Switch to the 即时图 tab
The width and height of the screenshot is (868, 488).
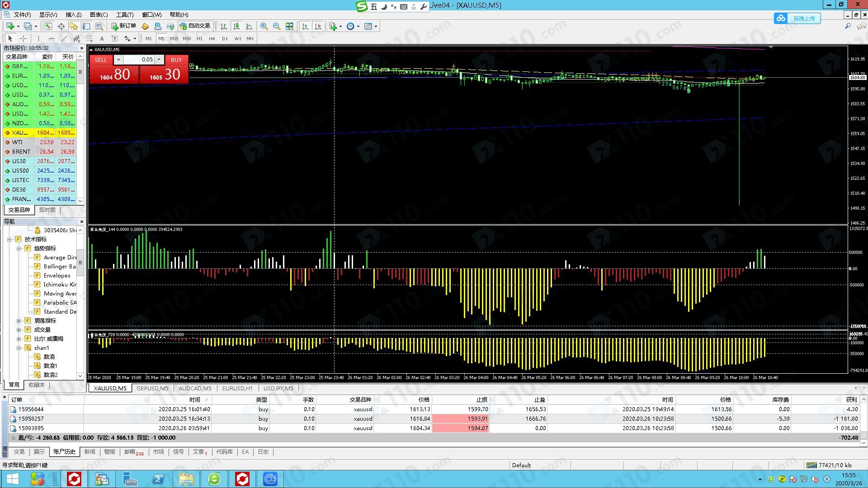(47, 210)
